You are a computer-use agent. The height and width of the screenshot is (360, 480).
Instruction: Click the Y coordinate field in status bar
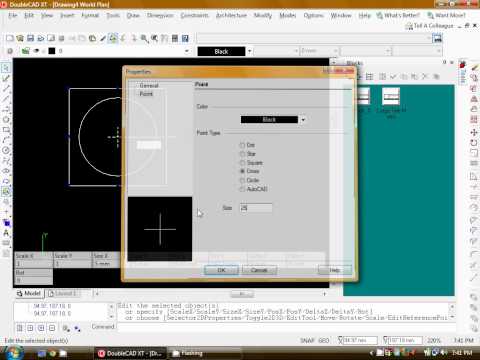405,340
